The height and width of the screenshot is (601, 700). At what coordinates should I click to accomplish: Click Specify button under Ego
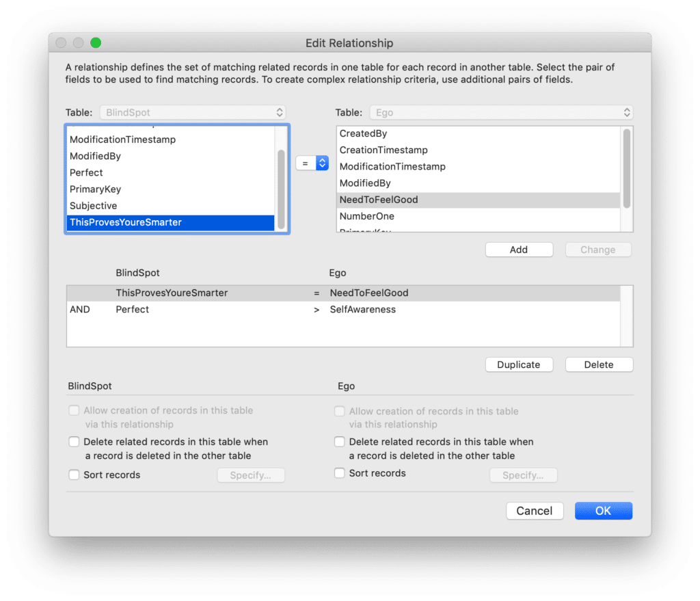[523, 475]
